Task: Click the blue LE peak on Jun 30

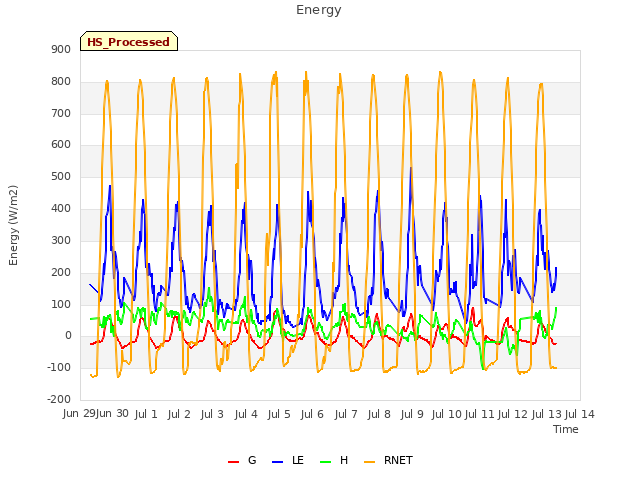Action: [110, 186]
